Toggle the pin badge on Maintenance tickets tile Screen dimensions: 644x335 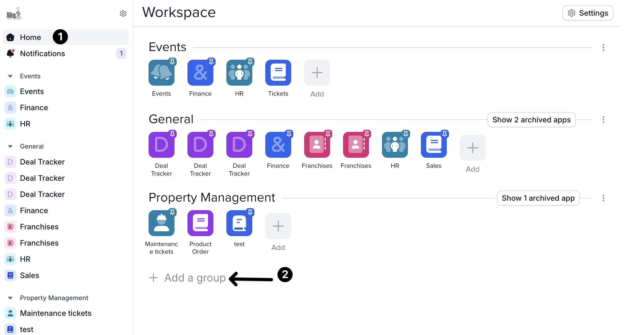[x=172, y=212]
